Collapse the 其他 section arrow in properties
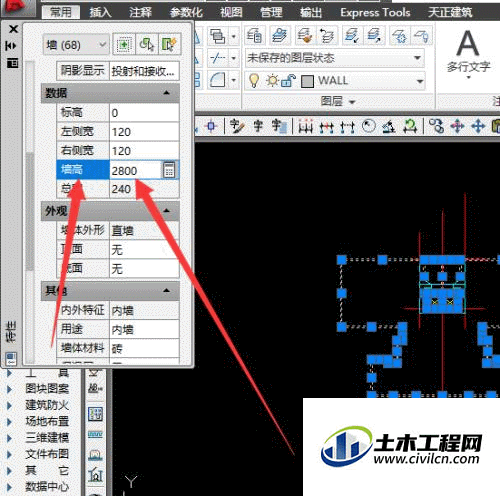 [x=167, y=291]
